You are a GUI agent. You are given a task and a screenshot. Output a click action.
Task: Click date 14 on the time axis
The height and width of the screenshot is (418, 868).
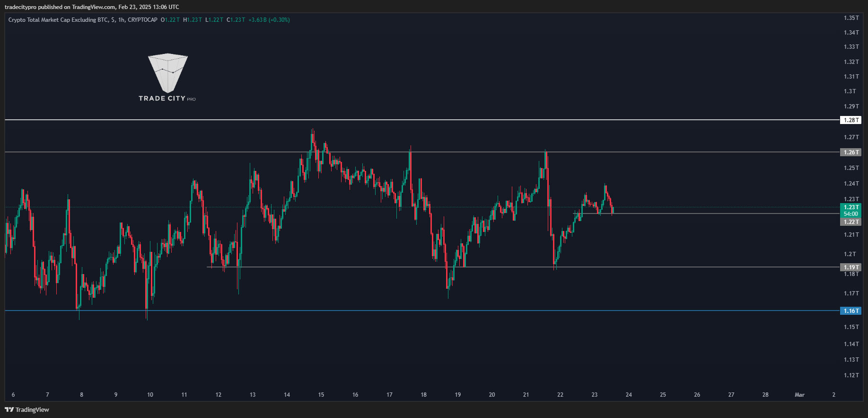(287, 395)
